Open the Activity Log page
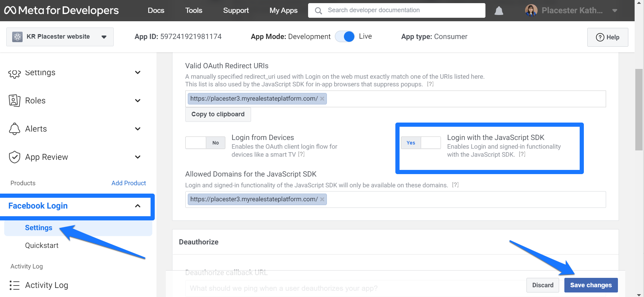 pos(47,285)
